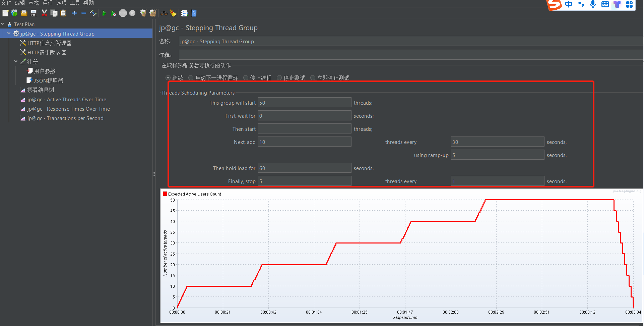Click the Open file folder icon
This screenshot has width=644, height=326.
point(24,13)
